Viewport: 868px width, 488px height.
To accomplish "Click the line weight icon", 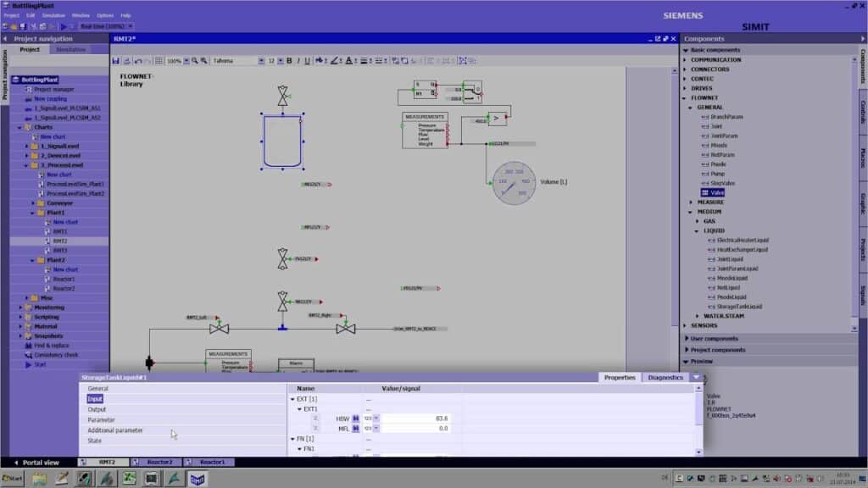I will click(x=364, y=61).
